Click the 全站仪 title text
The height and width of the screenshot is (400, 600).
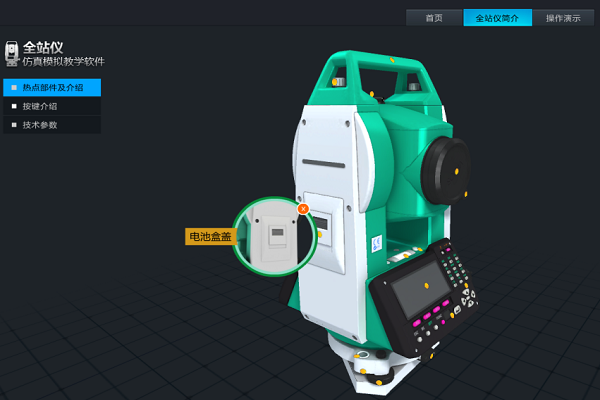pyautogui.click(x=43, y=47)
